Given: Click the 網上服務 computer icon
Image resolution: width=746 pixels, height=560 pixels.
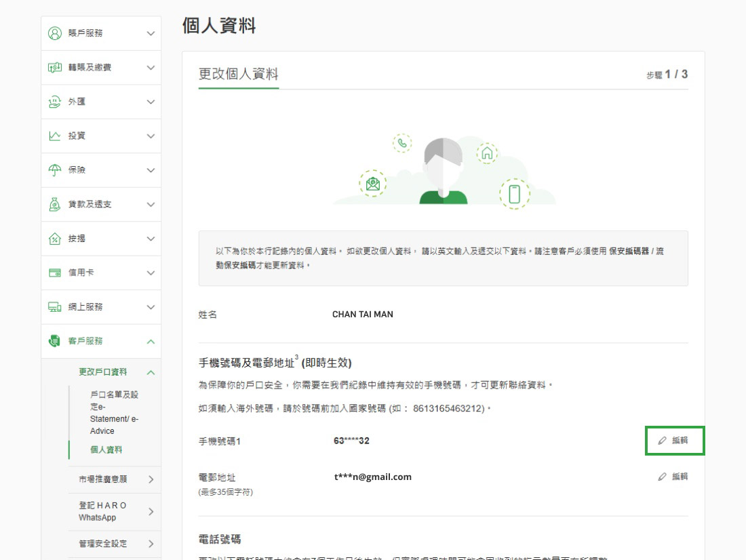Looking at the screenshot, I should pyautogui.click(x=55, y=307).
